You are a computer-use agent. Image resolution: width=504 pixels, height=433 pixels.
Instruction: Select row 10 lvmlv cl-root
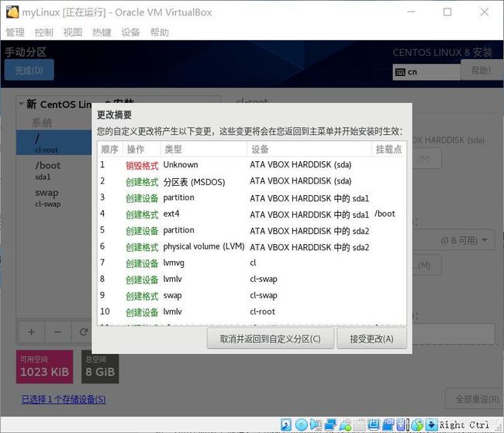pyautogui.click(x=252, y=311)
